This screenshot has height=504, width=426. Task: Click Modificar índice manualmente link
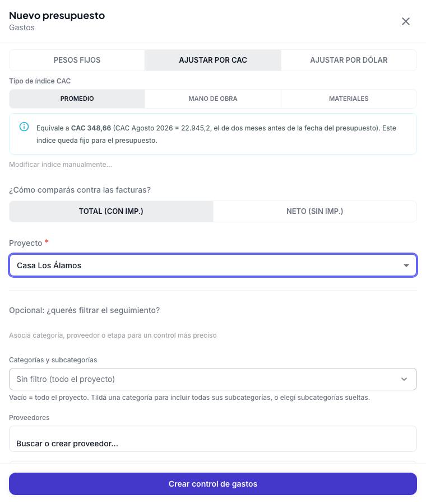pyautogui.click(x=61, y=165)
